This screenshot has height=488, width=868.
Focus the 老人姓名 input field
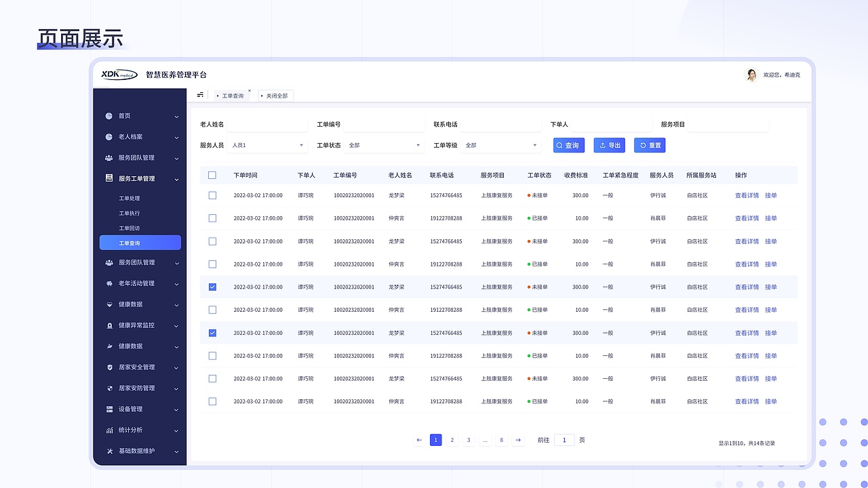pos(267,125)
